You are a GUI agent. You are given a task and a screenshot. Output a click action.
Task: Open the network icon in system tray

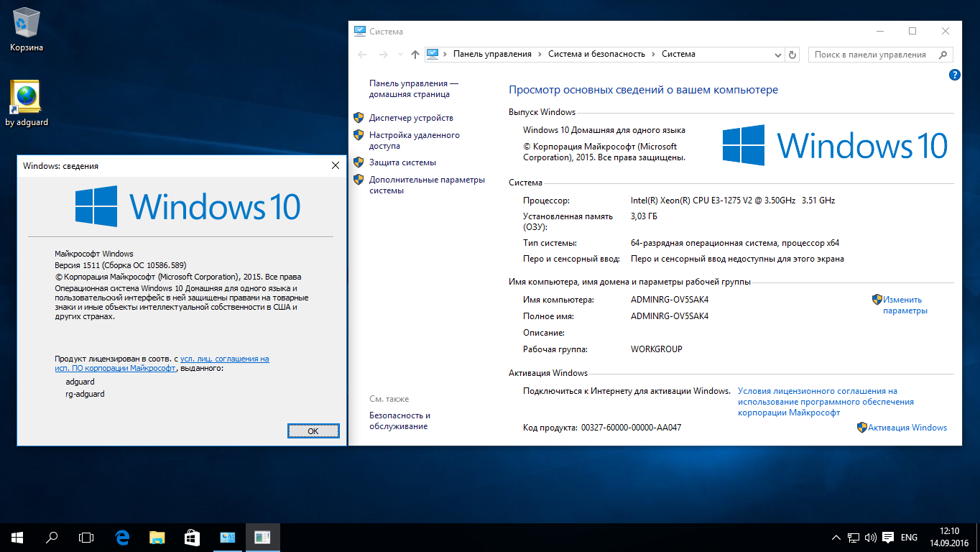pyautogui.click(x=854, y=537)
